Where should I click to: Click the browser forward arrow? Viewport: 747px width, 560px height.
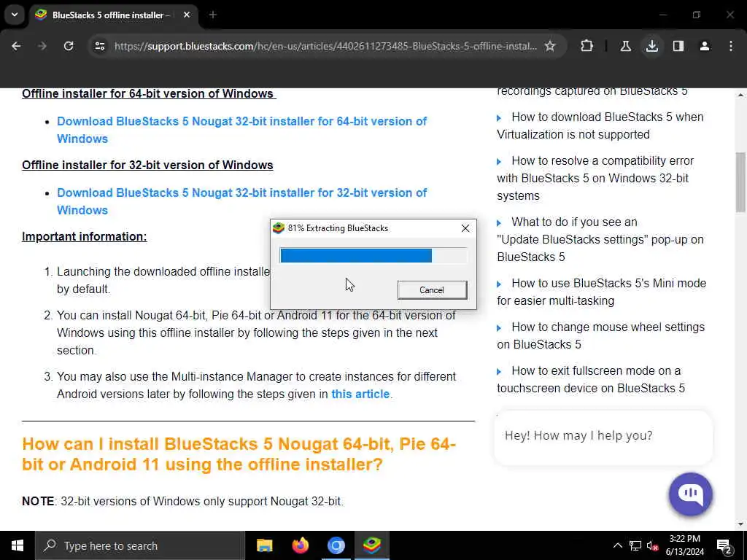(x=42, y=46)
